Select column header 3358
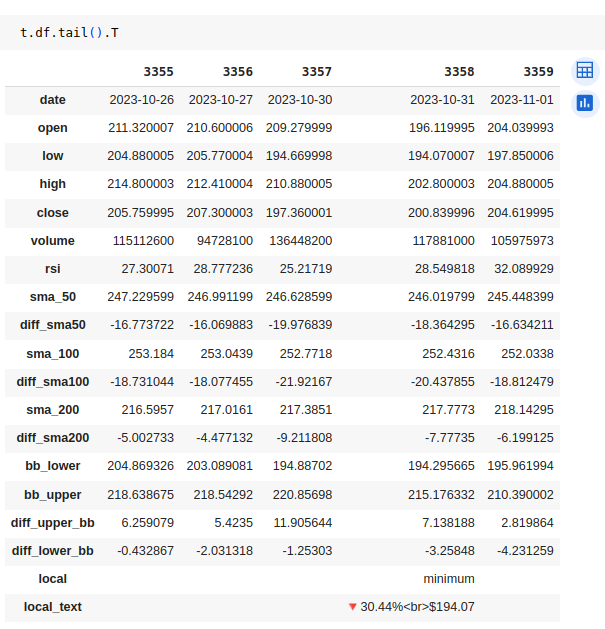Viewport: 605px width, 629px height. coord(459,72)
